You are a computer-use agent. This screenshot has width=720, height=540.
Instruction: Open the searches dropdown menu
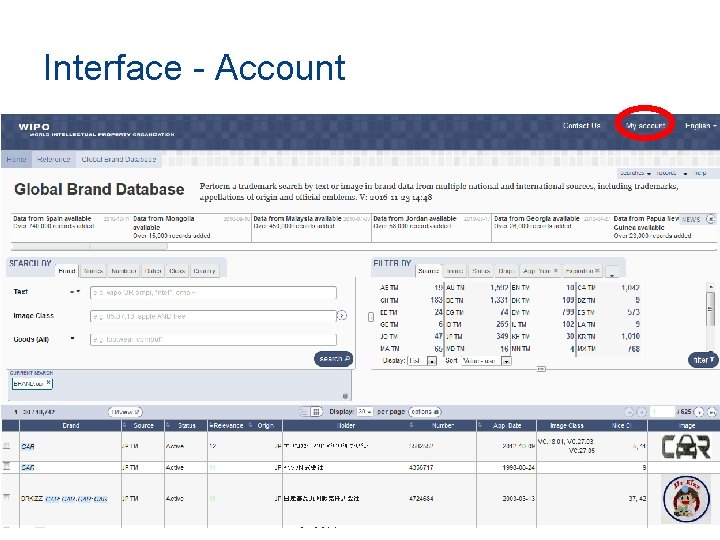[x=636, y=173]
